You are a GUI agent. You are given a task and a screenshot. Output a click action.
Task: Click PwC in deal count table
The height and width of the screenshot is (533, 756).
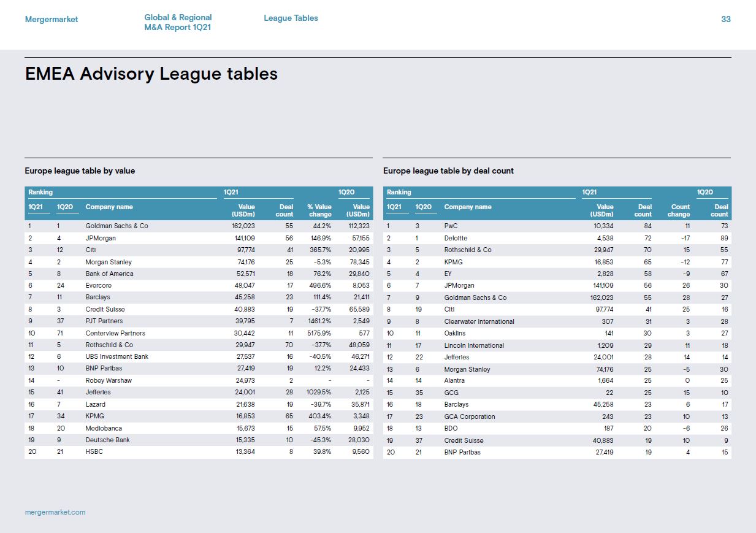tap(451, 226)
